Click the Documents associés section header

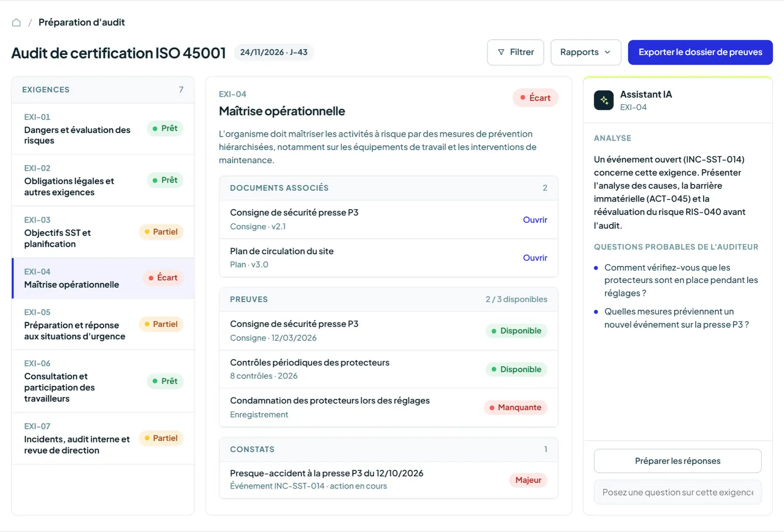click(x=388, y=188)
